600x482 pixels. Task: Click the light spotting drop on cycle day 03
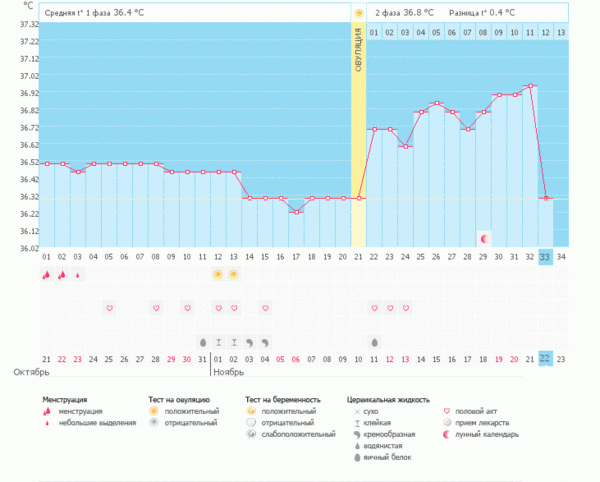[x=78, y=274]
